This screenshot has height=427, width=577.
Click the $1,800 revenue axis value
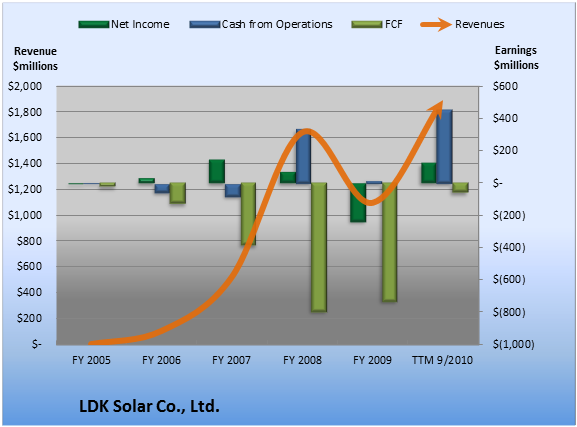(x=25, y=112)
